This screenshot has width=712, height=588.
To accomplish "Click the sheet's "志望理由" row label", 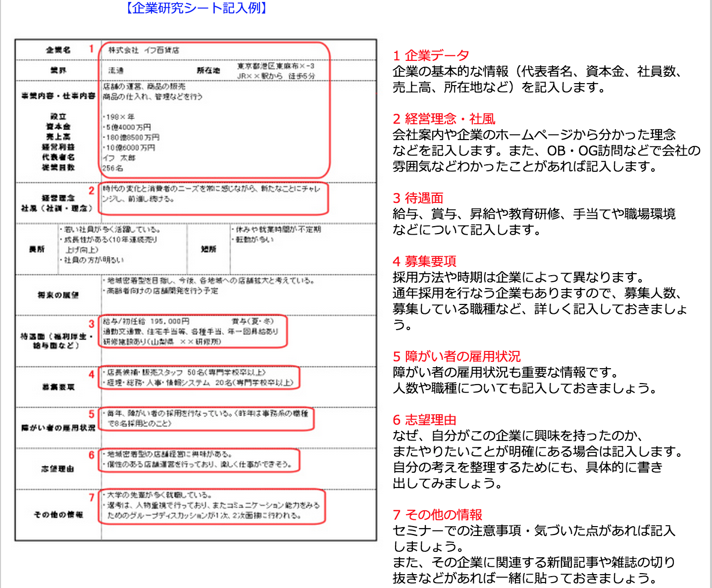I will pyautogui.click(x=58, y=469).
